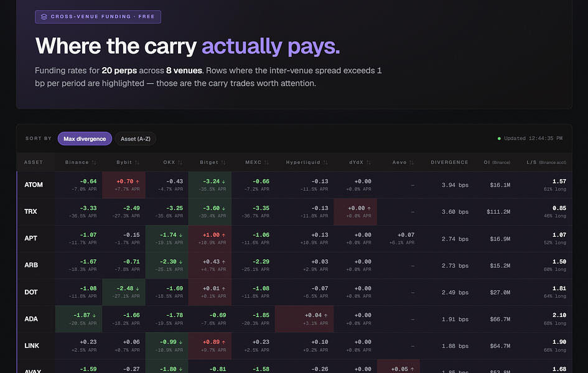The image size is (588, 373).
Task: Click the Updated 12:44:35 PM status
Action: click(x=530, y=139)
